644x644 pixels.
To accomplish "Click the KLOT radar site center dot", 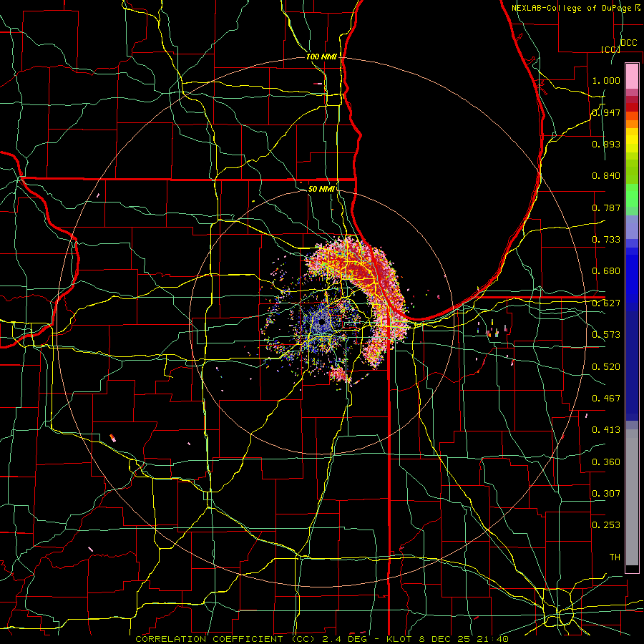I will (322, 323).
